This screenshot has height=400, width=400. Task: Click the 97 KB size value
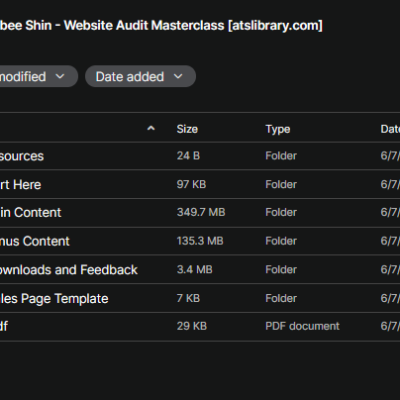(191, 184)
